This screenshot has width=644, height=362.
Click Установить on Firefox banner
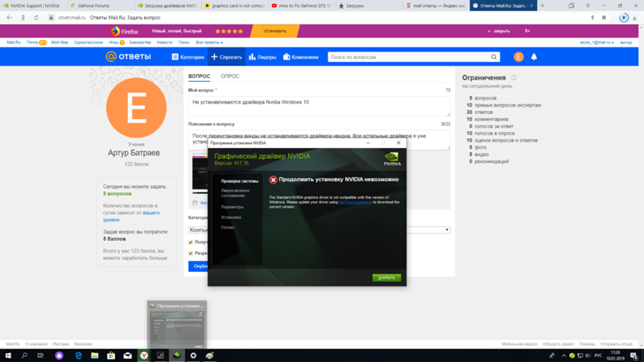[275, 31]
